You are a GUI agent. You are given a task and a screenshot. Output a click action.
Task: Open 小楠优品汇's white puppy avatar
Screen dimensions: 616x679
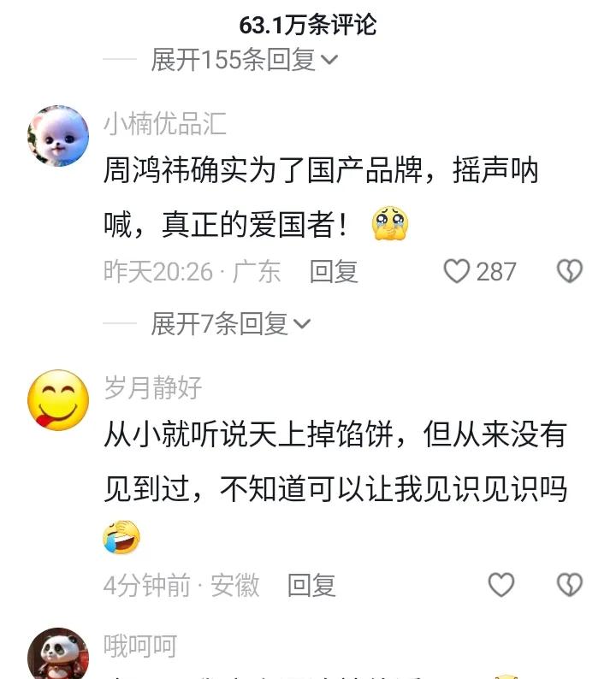(58, 135)
